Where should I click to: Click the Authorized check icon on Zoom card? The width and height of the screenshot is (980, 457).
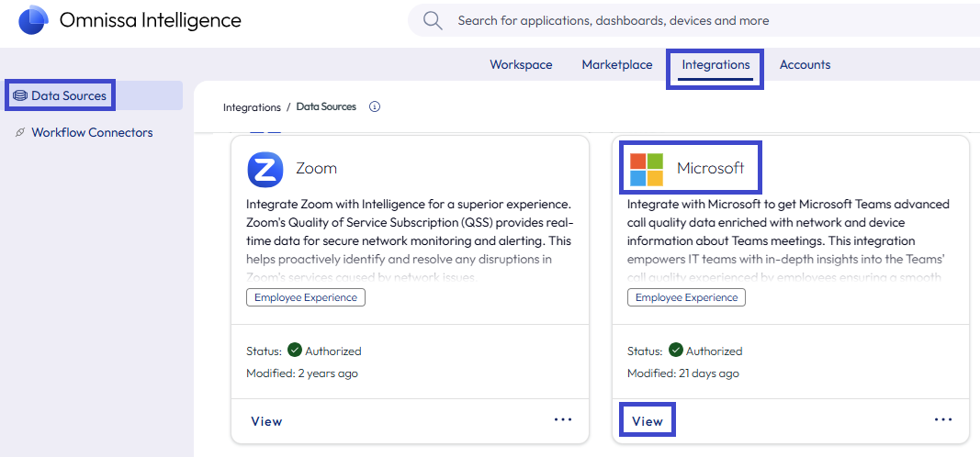click(x=295, y=351)
